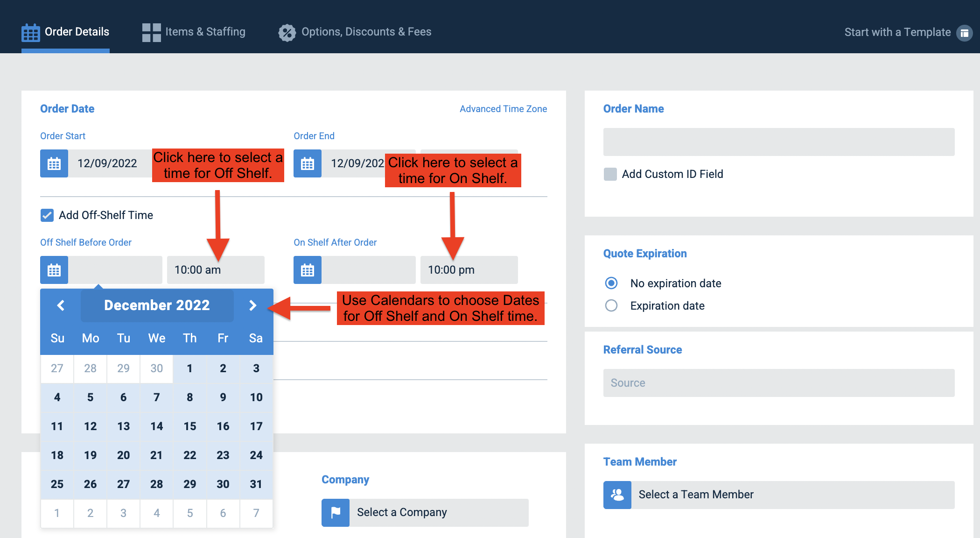980x538 pixels.
Task: Open Advanced Time Zone link
Action: point(503,109)
